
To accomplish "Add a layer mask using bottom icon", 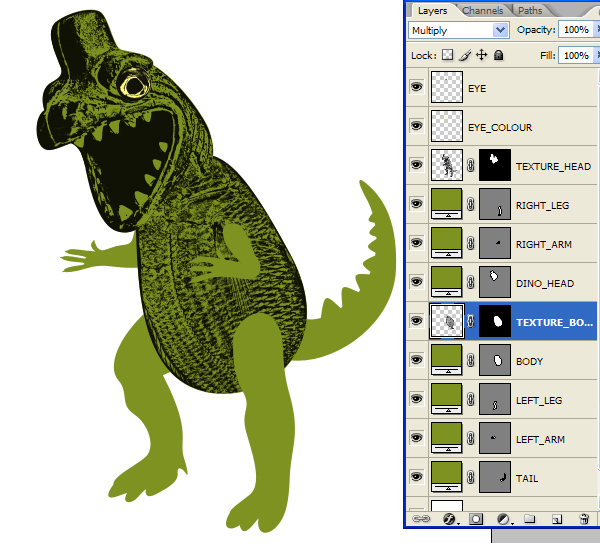I will point(476,519).
